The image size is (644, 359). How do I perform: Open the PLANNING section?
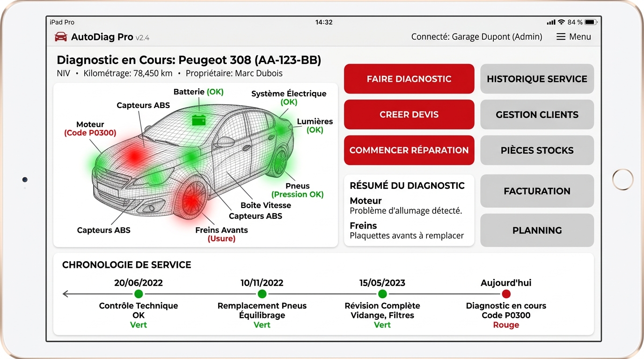537,230
